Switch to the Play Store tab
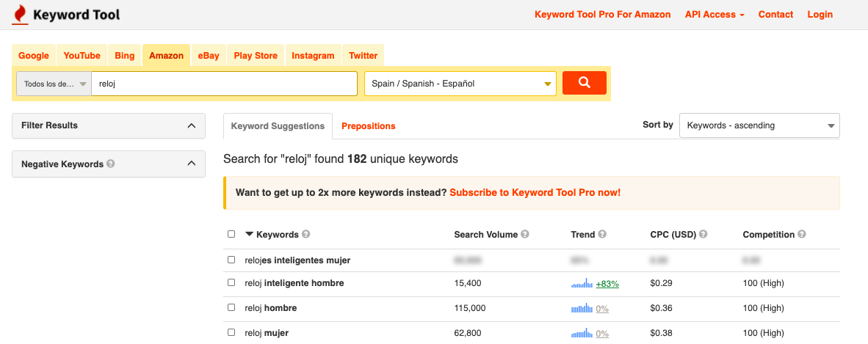The width and height of the screenshot is (868, 344). (x=256, y=55)
